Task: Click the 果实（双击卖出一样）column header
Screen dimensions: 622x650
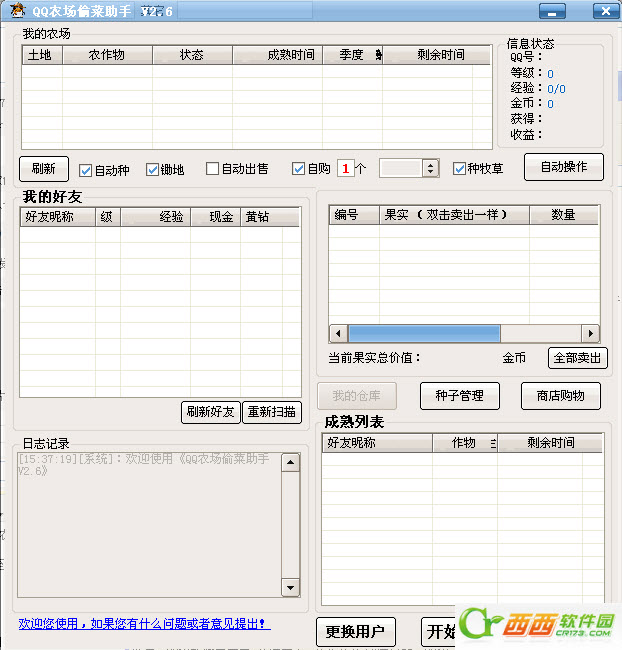Action: 454,215
